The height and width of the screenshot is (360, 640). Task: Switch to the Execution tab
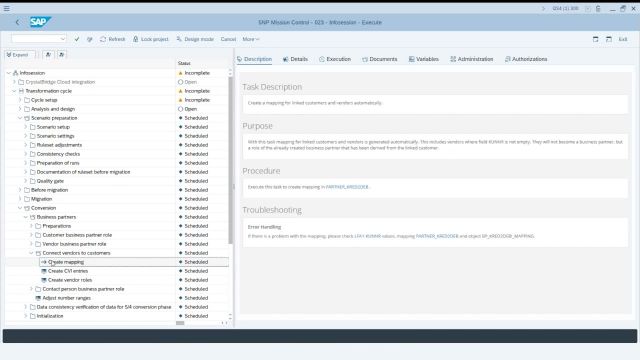pos(335,59)
